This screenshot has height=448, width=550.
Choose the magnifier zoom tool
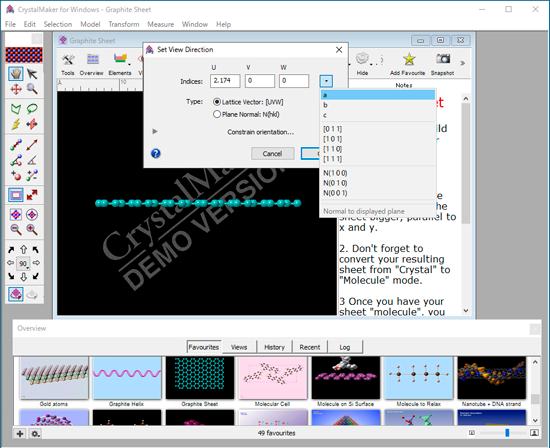32,89
